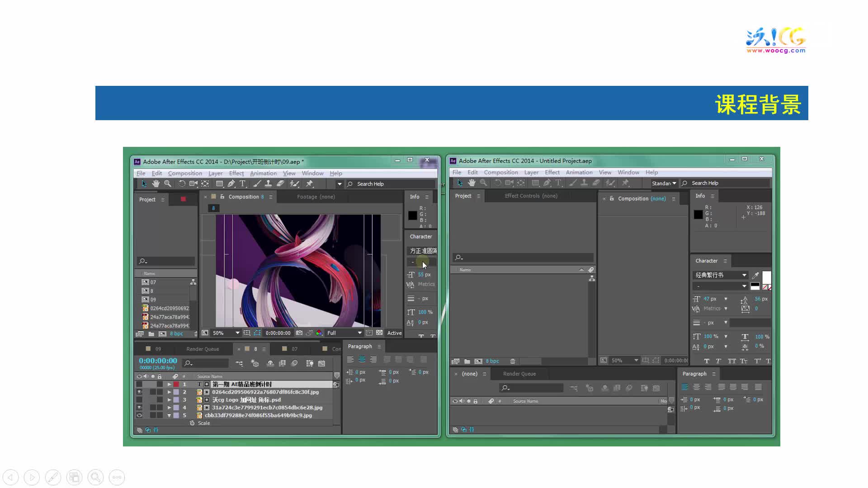Click the white fill color swatch in right Character panel

[766, 277]
